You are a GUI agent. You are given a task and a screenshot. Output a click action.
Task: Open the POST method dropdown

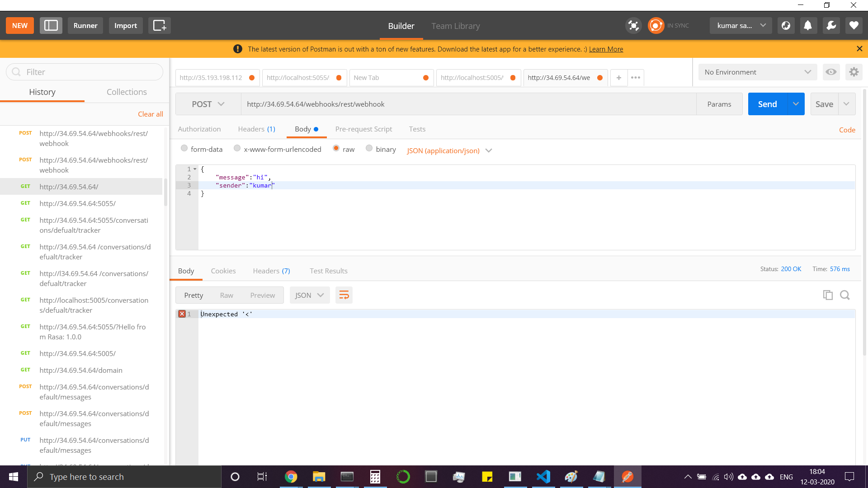(x=208, y=104)
